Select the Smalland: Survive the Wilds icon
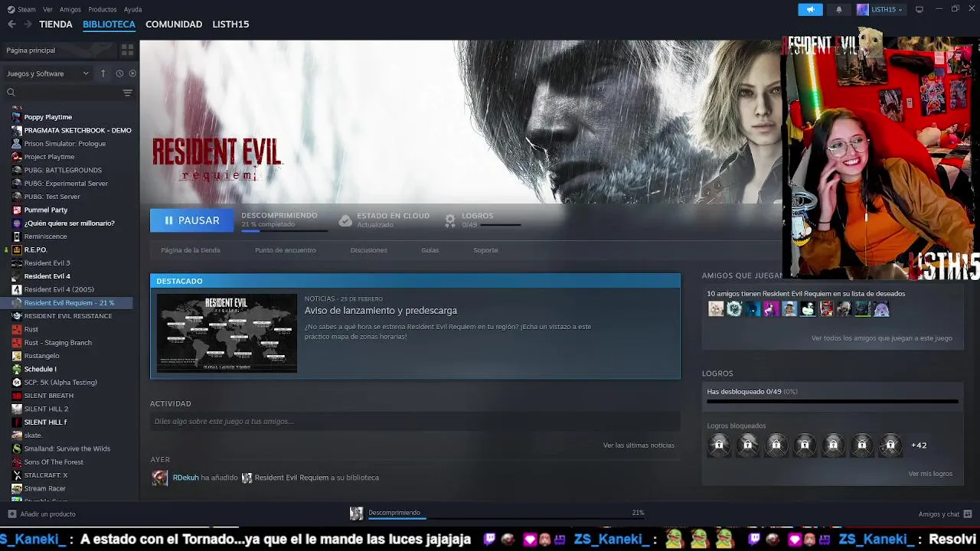Viewport: 980px width, 551px height. 17,448
